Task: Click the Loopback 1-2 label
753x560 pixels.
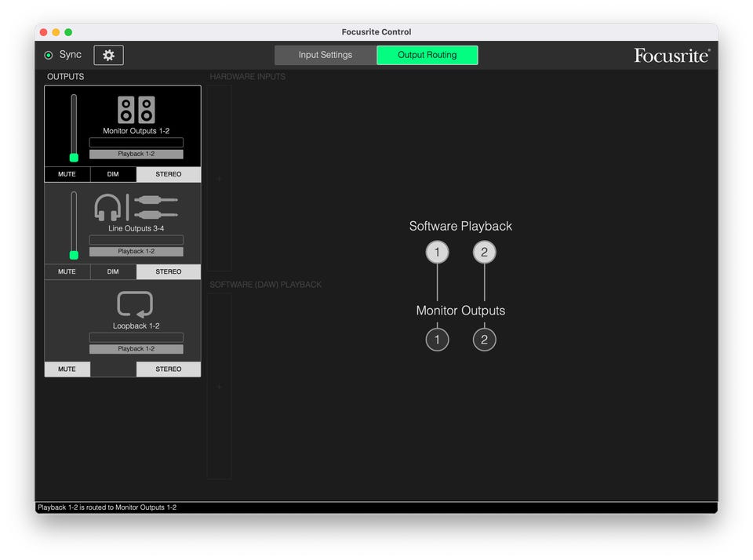Action: pos(136,326)
